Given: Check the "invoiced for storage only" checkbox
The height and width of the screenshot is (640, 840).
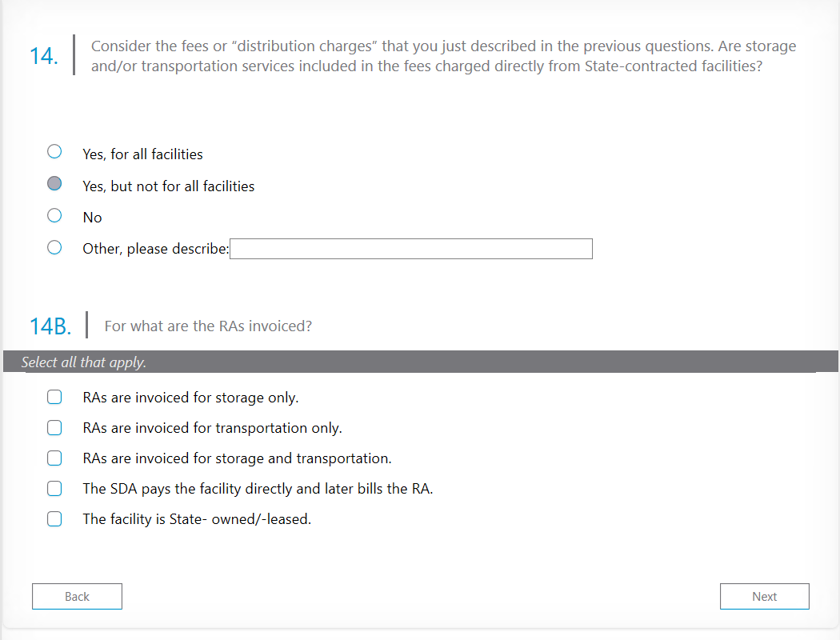Looking at the screenshot, I should point(54,397).
